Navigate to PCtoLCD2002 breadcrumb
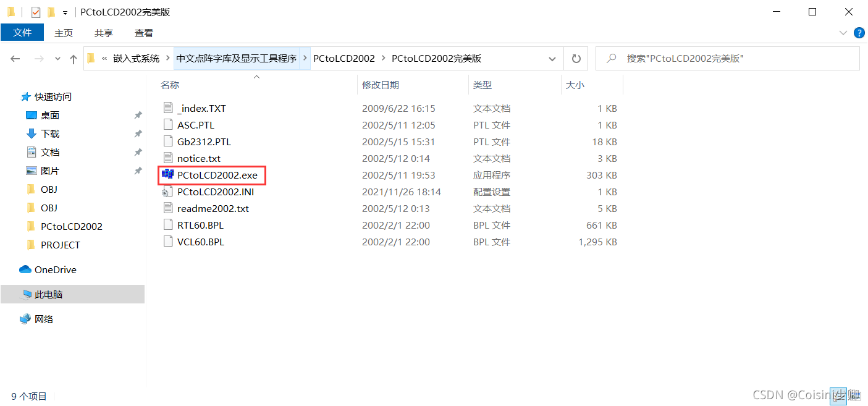The height and width of the screenshot is (406, 868). click(x=344, y=59)
